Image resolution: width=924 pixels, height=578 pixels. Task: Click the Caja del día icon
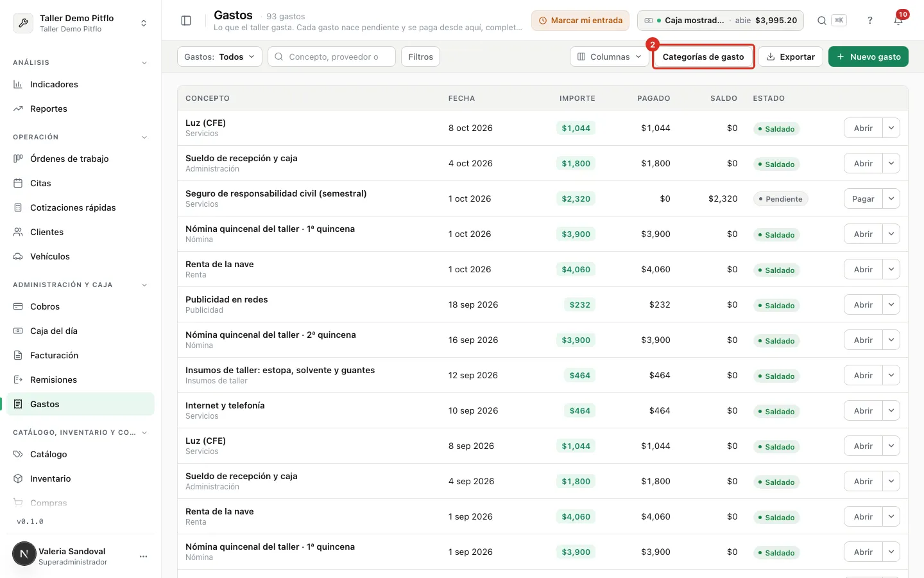pyautogui.click(x=18, y=331)
